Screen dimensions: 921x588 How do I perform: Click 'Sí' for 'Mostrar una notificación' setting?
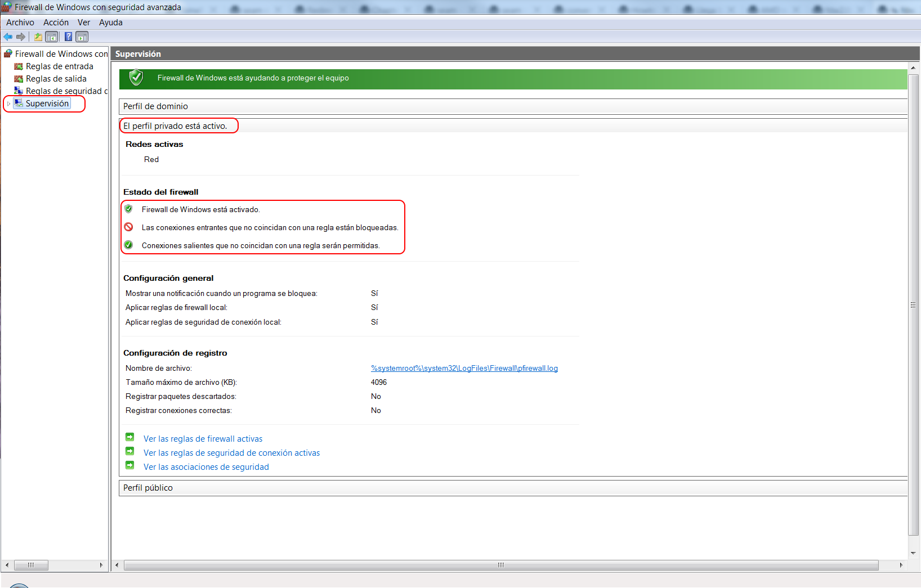(374, 293)
